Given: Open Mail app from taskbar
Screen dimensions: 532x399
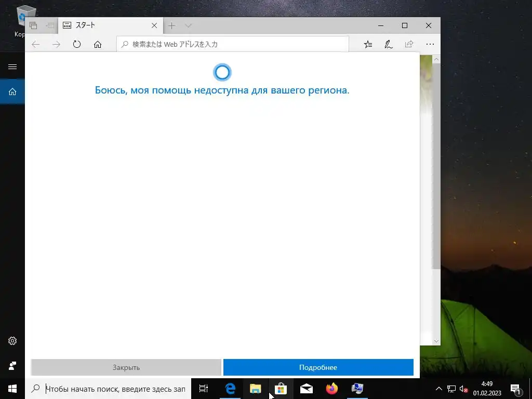Looking at the screenshot, I should click(307, 389).
